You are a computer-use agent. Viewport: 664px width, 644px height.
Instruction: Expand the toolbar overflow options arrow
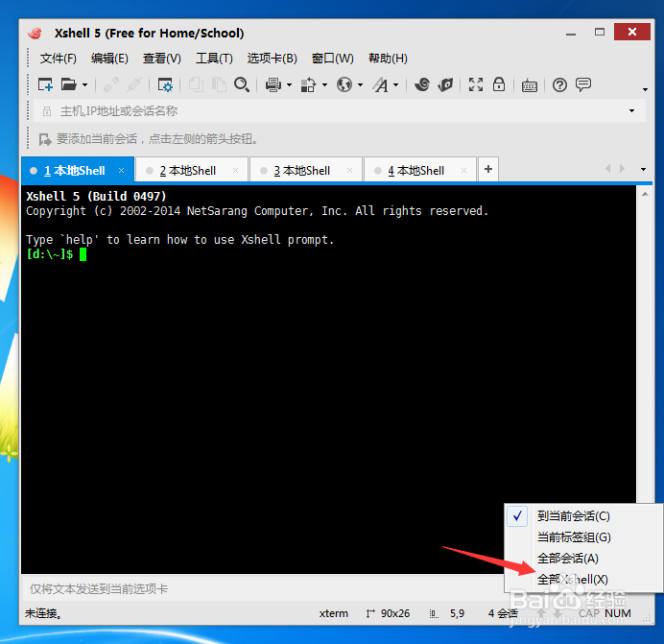pyautogui.click(x=645, y=89)
